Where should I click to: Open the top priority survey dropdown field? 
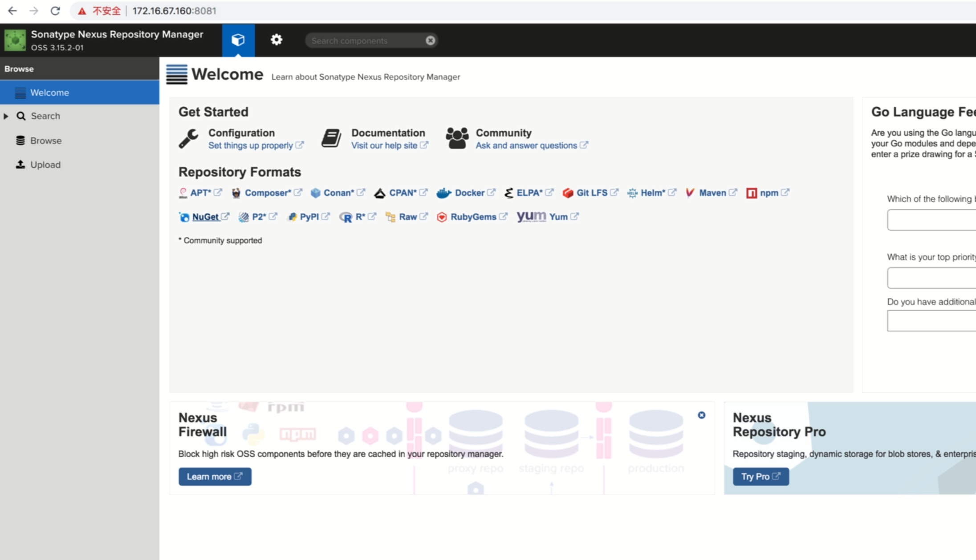(x=931, y=278)
